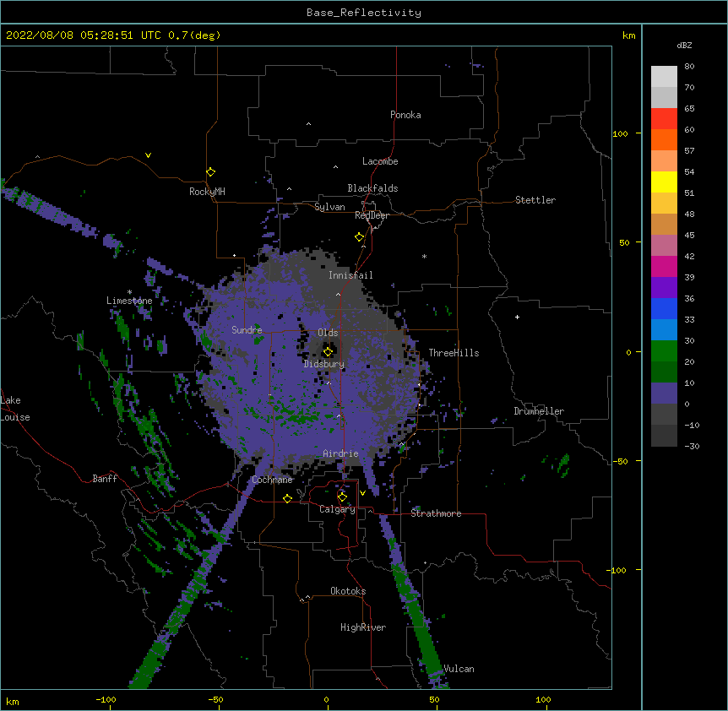Click the 0 tick on the bottom axis
This screenshot has height=711, width=728.
point(326,699)
